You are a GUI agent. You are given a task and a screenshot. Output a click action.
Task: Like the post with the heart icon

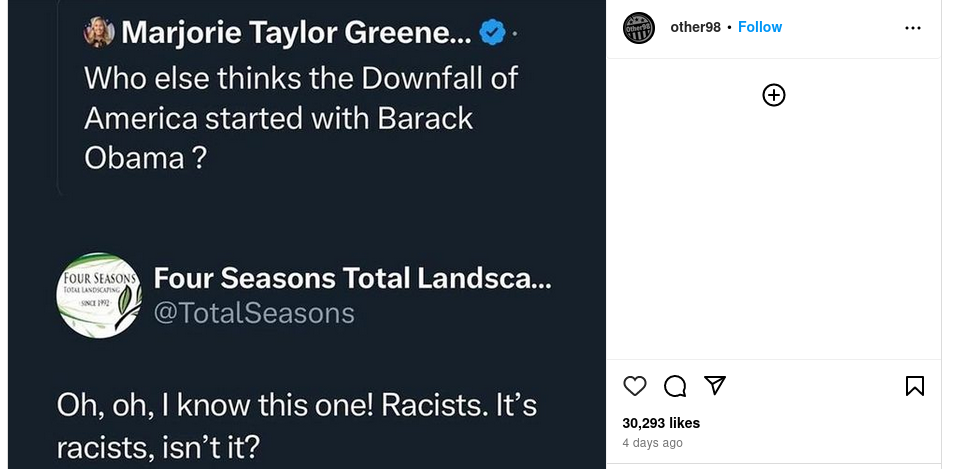click(x=634, y=386)
